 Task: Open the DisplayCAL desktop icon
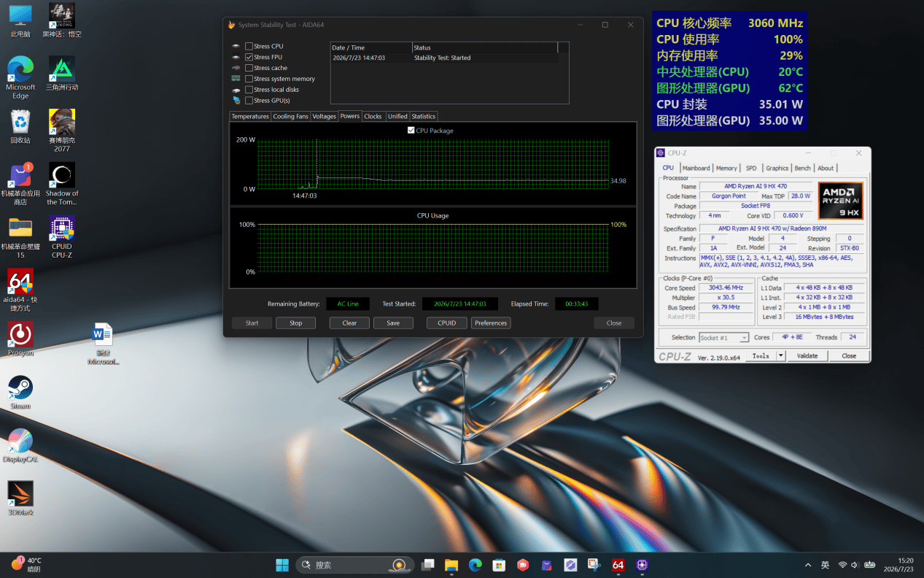coord(20,445)
